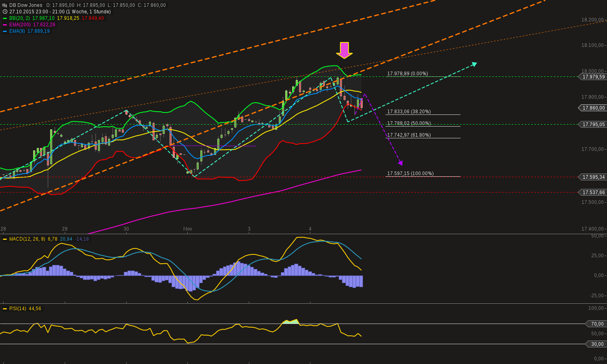Click the 18.200,00 price axis label
The image size is (607, 364).
point(592,20)
